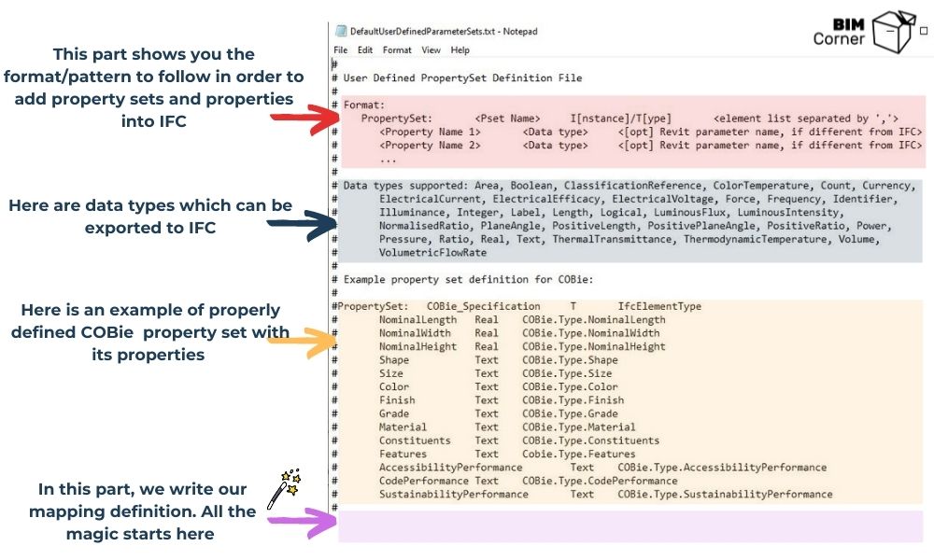This screenshot has height=560, width=934.
Task: Click 'COBie.Type.NominalWidth' parameter mapping
Action: (591, 333)
